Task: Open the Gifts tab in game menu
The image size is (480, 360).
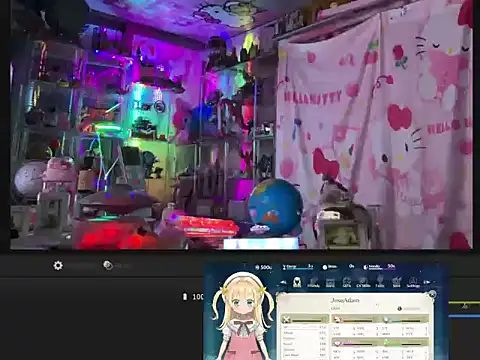Action: [x=347, y=283]
